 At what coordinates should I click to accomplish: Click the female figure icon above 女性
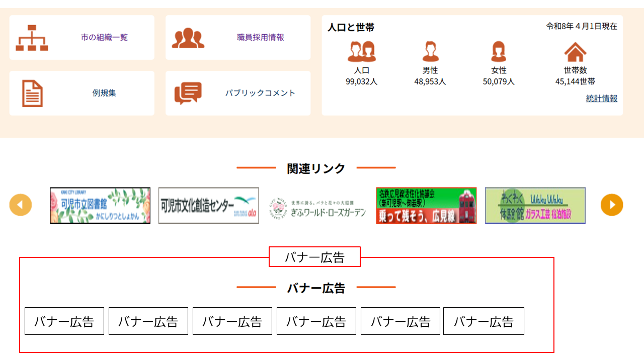[x=499, y=50]
